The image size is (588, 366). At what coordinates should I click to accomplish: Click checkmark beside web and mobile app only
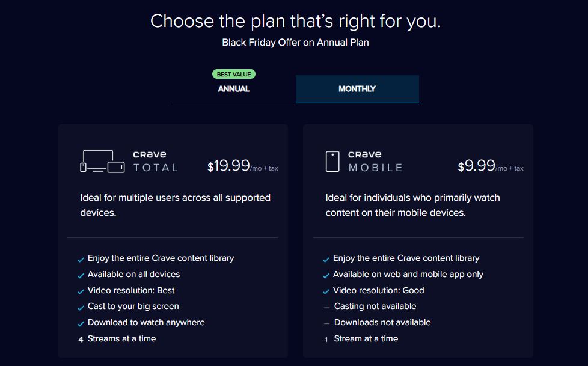tap(326, 275)
